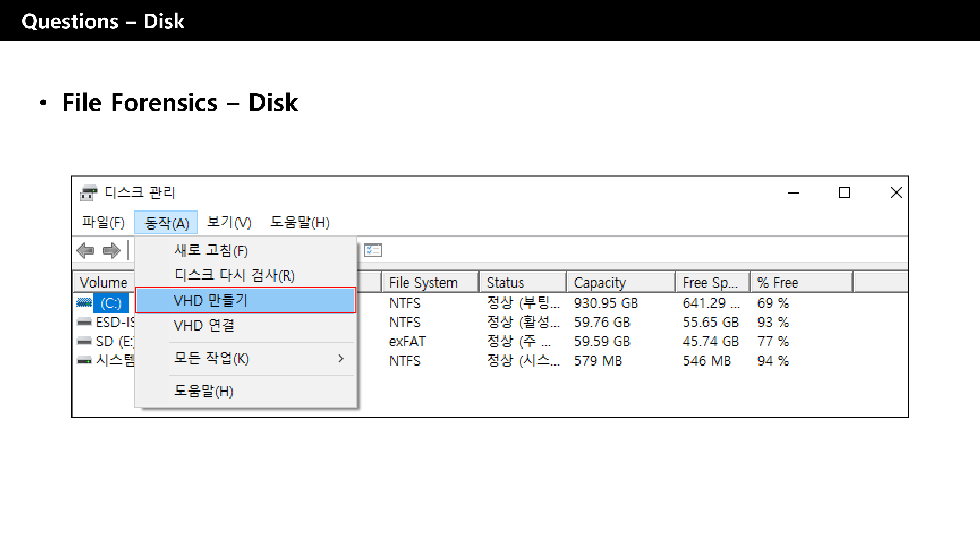
Task: Open the 도움말(H) menu bar item
Action: [x=300, y=223]
